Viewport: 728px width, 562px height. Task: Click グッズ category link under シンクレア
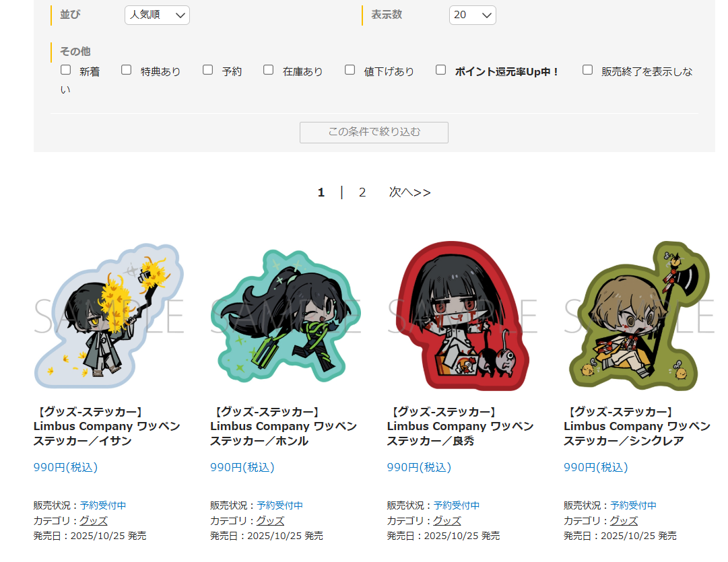click(x=624, y=521)
